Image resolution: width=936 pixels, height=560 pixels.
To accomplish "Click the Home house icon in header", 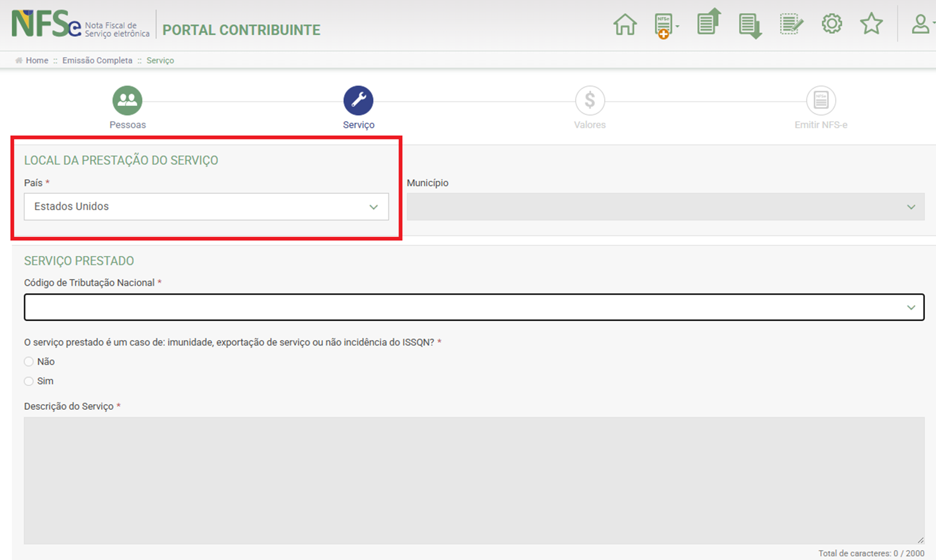I will (625, 24).
